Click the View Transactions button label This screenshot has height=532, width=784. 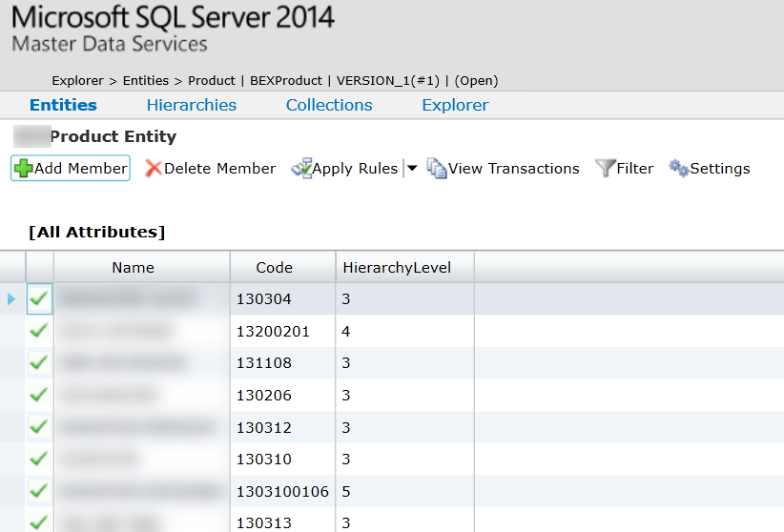514,169
